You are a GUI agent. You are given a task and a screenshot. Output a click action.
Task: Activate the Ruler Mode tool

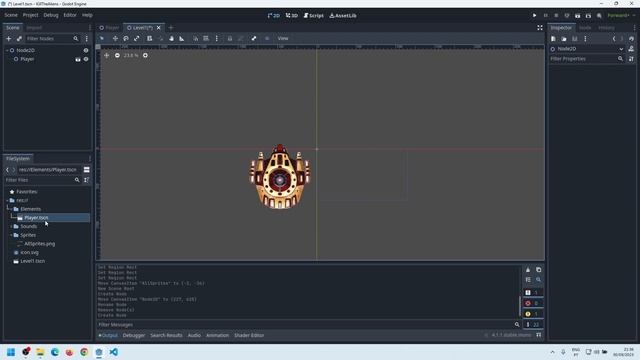pyautogui.click(x=182, y=38)
